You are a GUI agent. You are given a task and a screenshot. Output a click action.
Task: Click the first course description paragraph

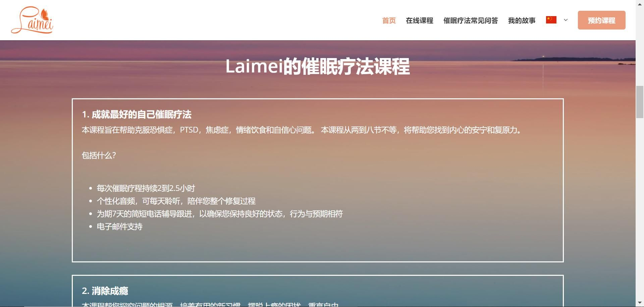302,130
